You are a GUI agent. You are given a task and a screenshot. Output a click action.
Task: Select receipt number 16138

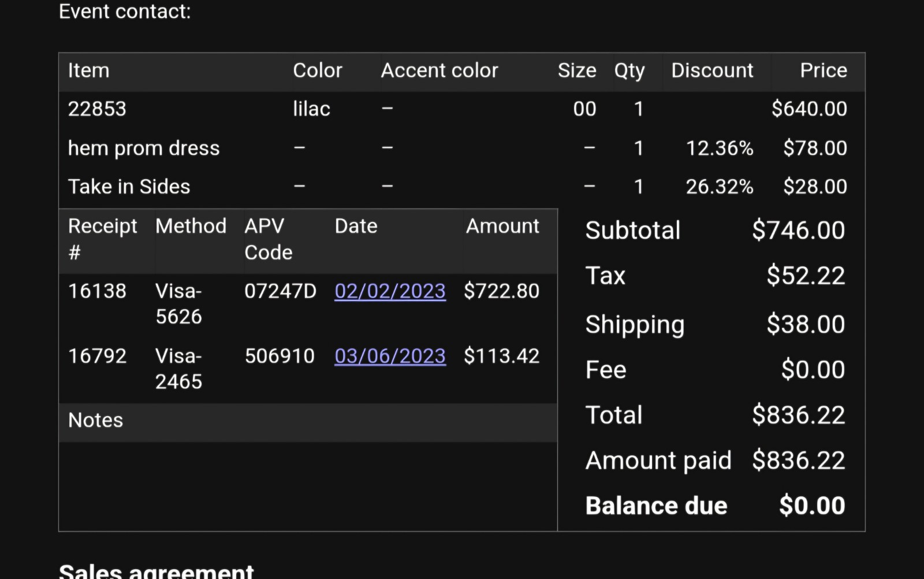pyautogui.click(x=97, y=291)
